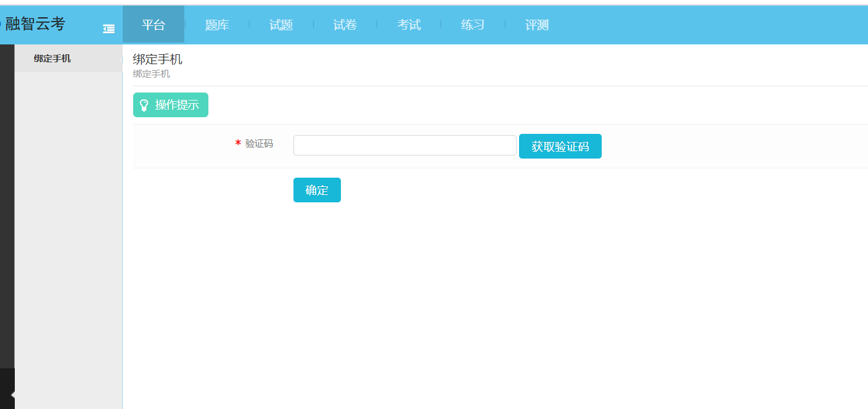Click the 验证码 field label
The height and width of the screenshot is (409, 868).
(x=259, y=144)
